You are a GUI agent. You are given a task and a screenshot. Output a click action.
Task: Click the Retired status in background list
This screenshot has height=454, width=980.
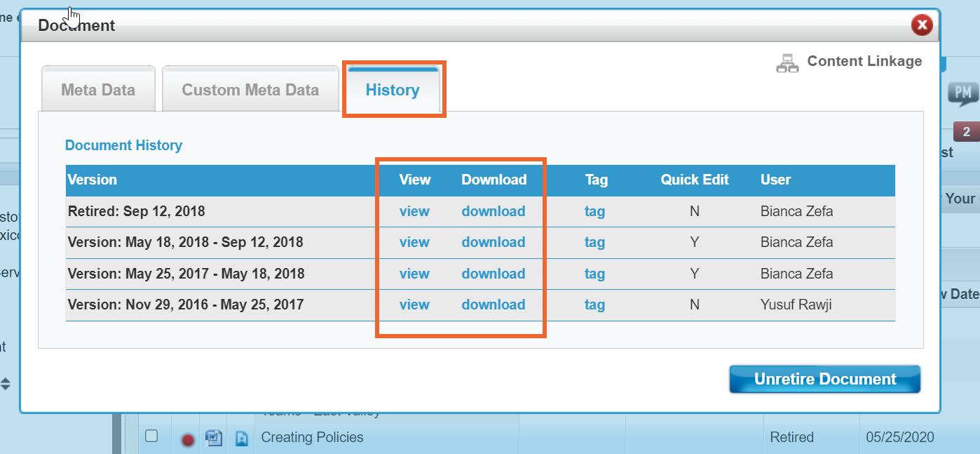point(791,437)
